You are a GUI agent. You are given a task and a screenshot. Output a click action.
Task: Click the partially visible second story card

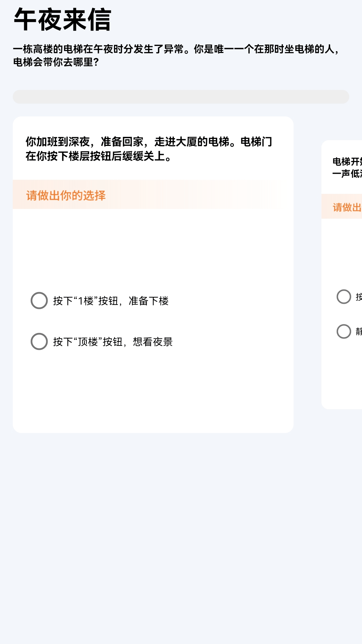tap(345, 275)
